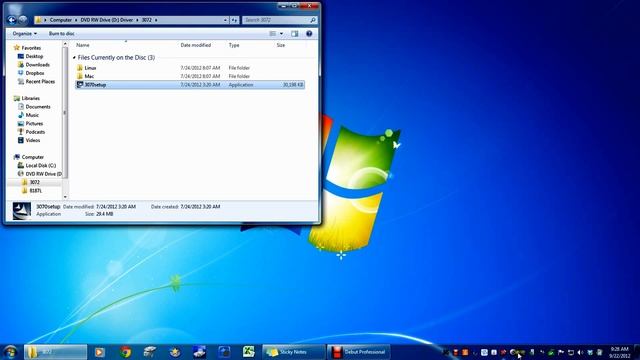The height and width of the screenshot is (360, 640).
Task: Click the volume speaker tray icon
Action: pos(580,352)
